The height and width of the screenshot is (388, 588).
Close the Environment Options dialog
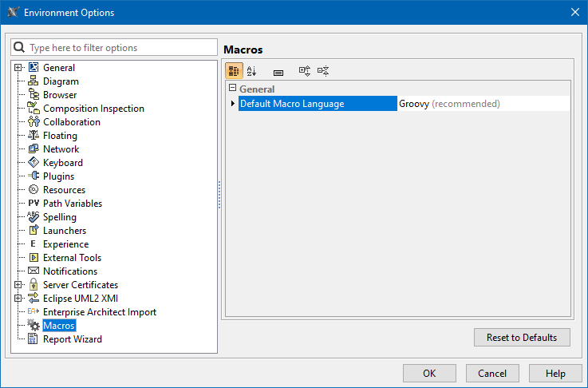point(575,12)
